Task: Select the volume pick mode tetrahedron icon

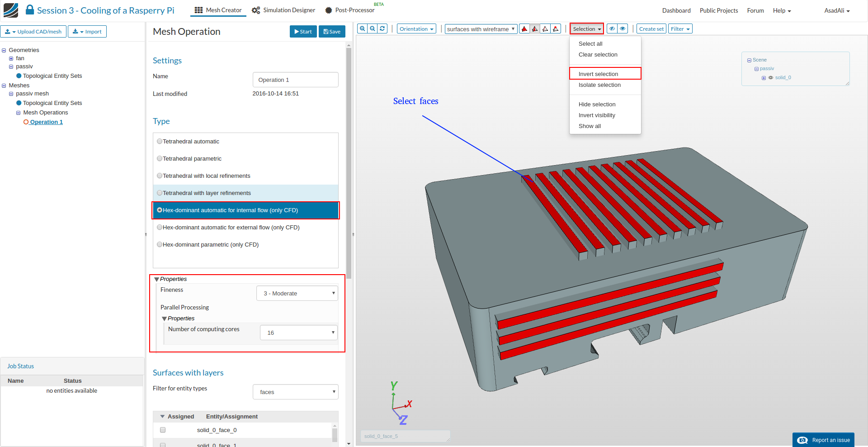Action: (x=524, y=29)
